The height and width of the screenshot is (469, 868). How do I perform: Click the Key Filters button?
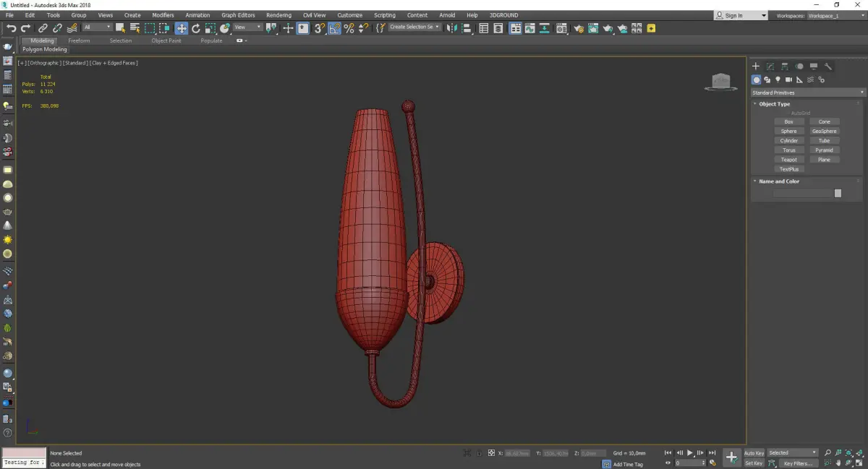[x=797, y=463]
